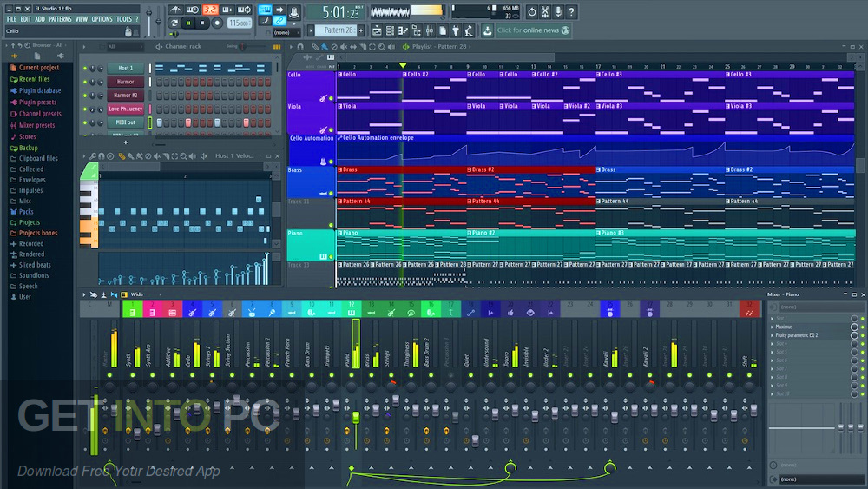Open playlist options menu arrow

point(291,47)
